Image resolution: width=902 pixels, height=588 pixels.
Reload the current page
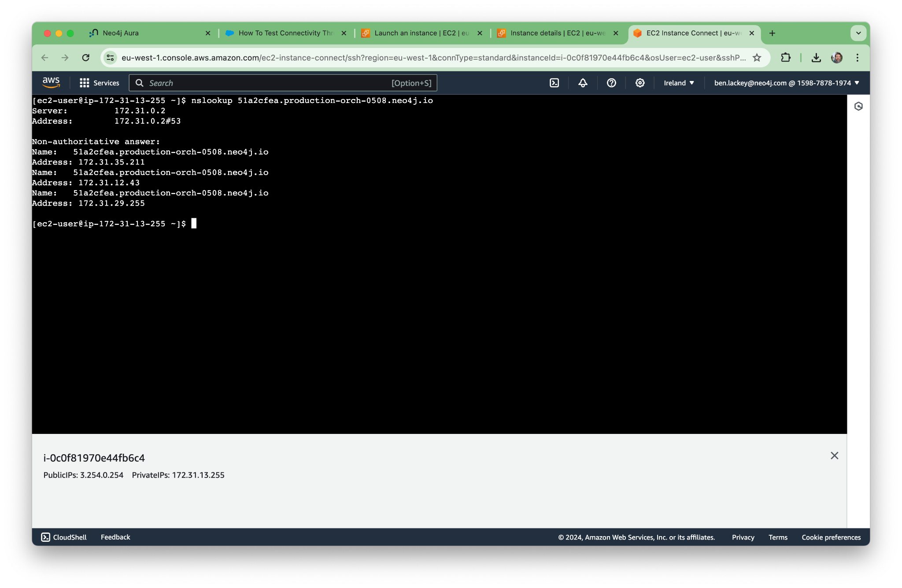pyautogui.click(x=86, y=58)
